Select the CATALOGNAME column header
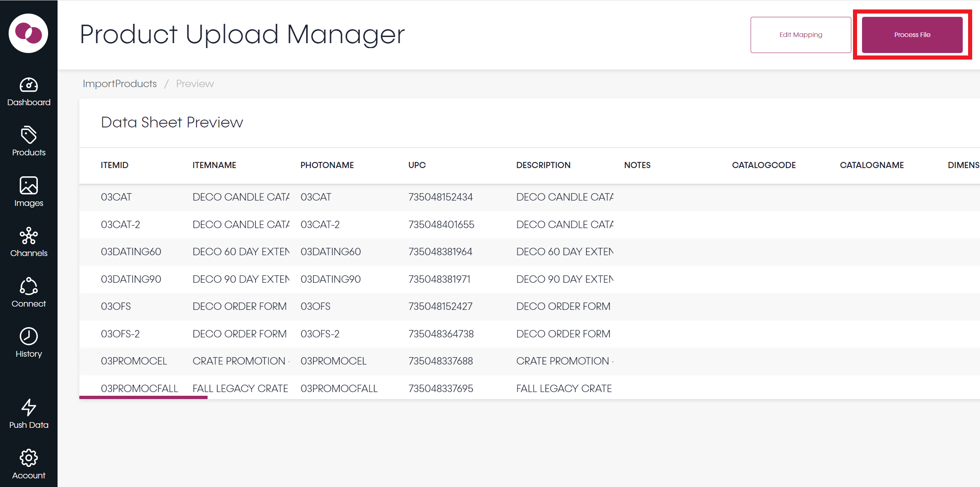Viewport: 980px width, 487px height. click(872, 165)
